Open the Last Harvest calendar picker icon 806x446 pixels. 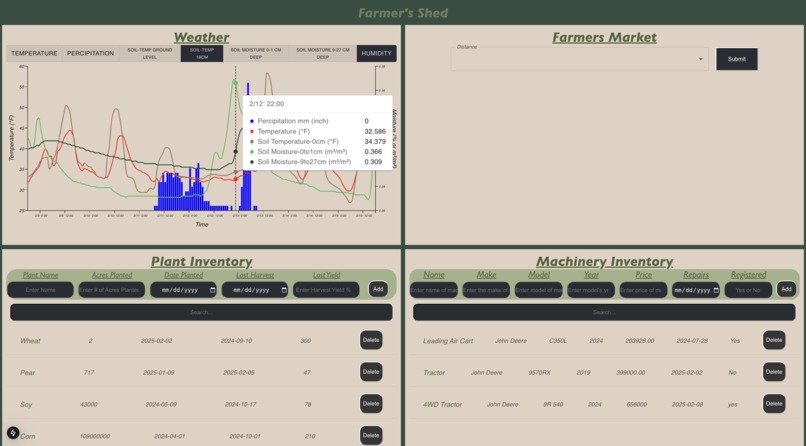tap(284, 290)
